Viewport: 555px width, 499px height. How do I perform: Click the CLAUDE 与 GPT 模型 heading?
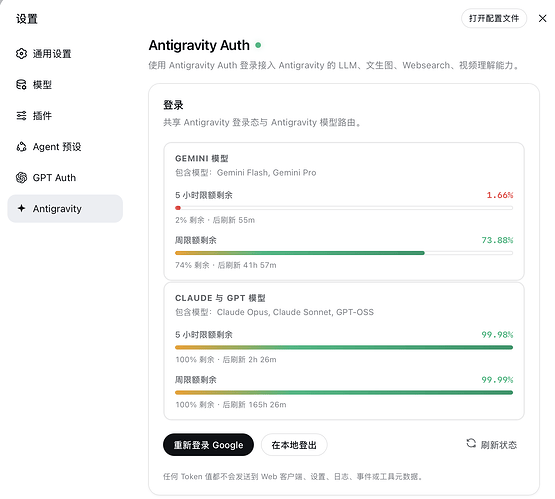[x=220, y=298]
